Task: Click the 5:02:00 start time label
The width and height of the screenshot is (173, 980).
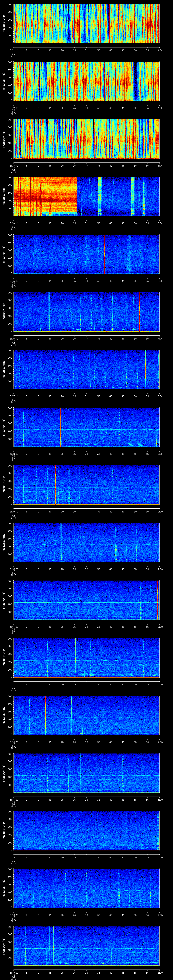Action: pos(14,108)
